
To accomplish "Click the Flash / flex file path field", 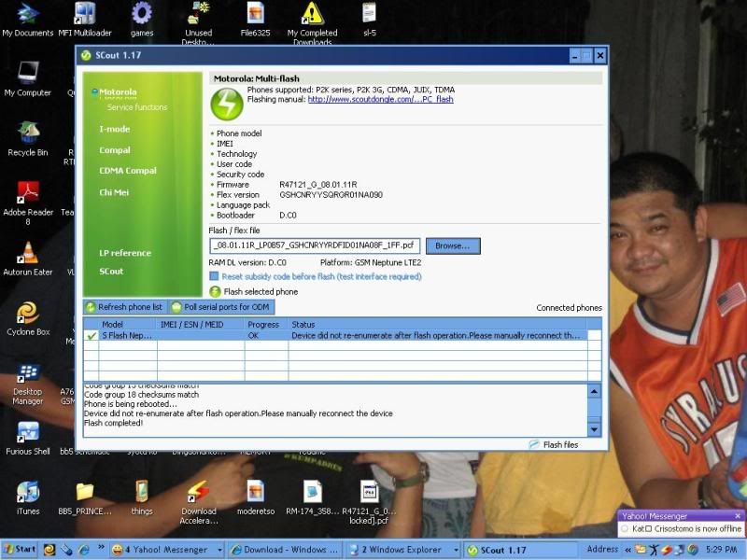I will [x=315, y=245].
